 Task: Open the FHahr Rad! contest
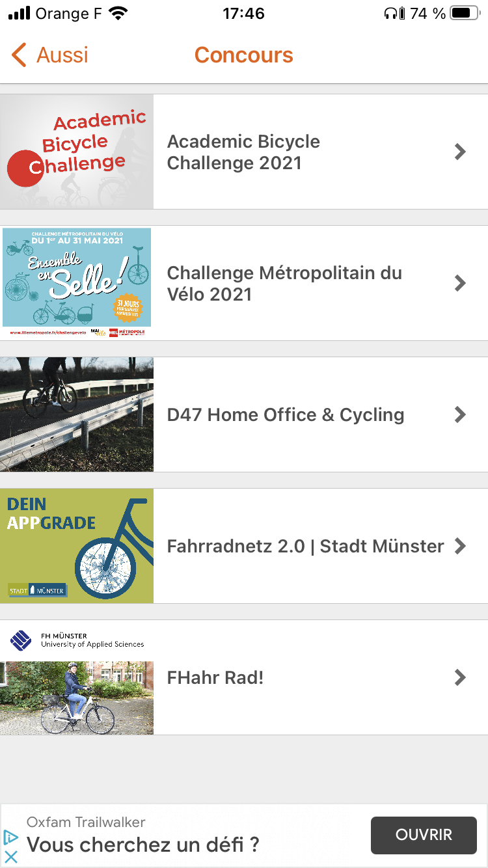215,678
